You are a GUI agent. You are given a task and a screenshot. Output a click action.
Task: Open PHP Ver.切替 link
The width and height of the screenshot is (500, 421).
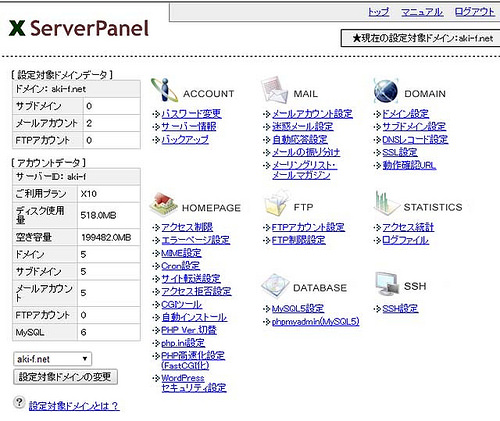(189, 330)
